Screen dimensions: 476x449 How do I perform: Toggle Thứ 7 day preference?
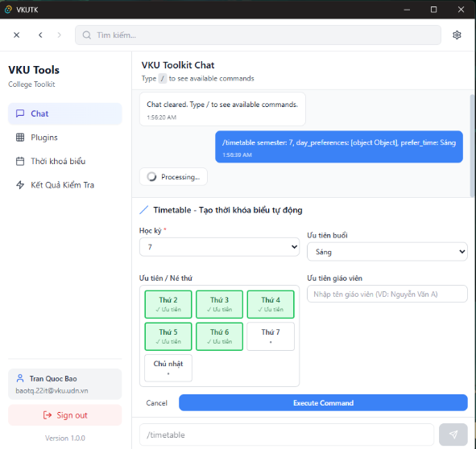click(x=271, y=336)
